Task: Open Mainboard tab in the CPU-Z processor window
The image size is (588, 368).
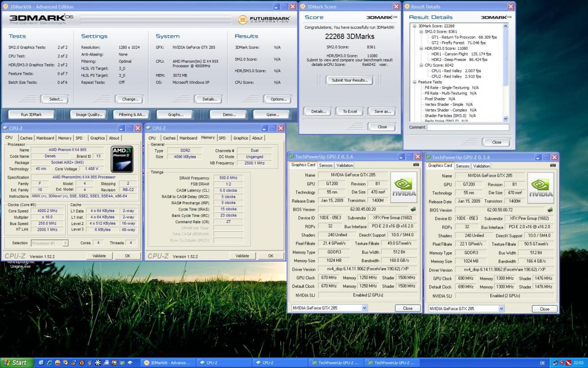Action: click(45, 138)
